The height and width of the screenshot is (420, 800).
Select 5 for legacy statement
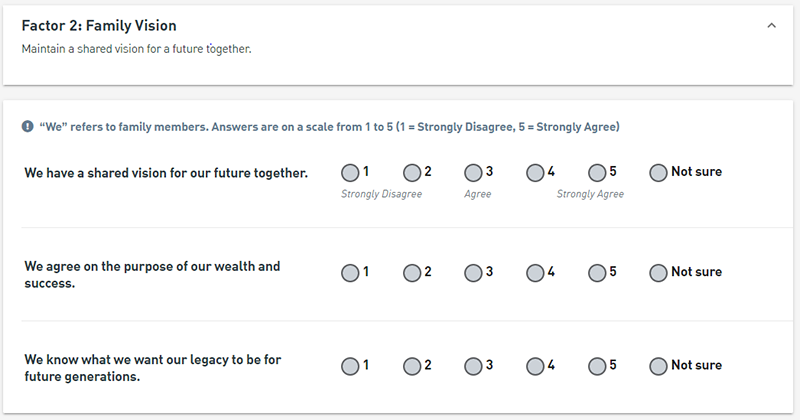click(596, 366)
